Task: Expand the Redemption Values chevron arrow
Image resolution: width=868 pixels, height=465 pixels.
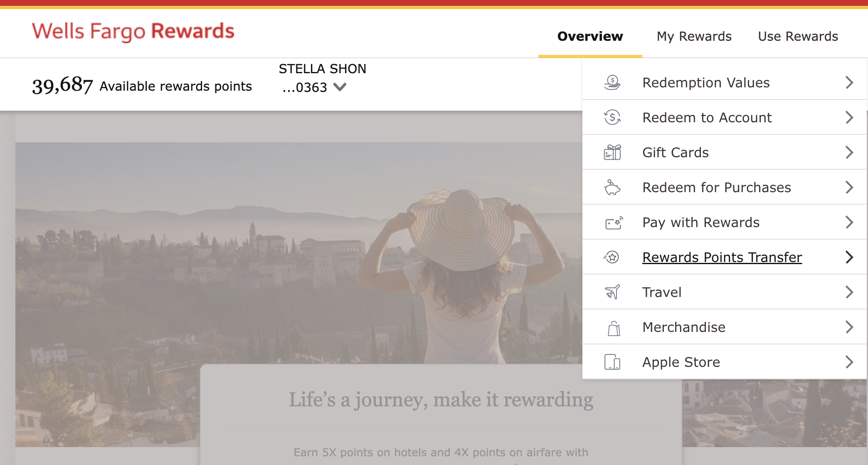Action: (849, 82)
